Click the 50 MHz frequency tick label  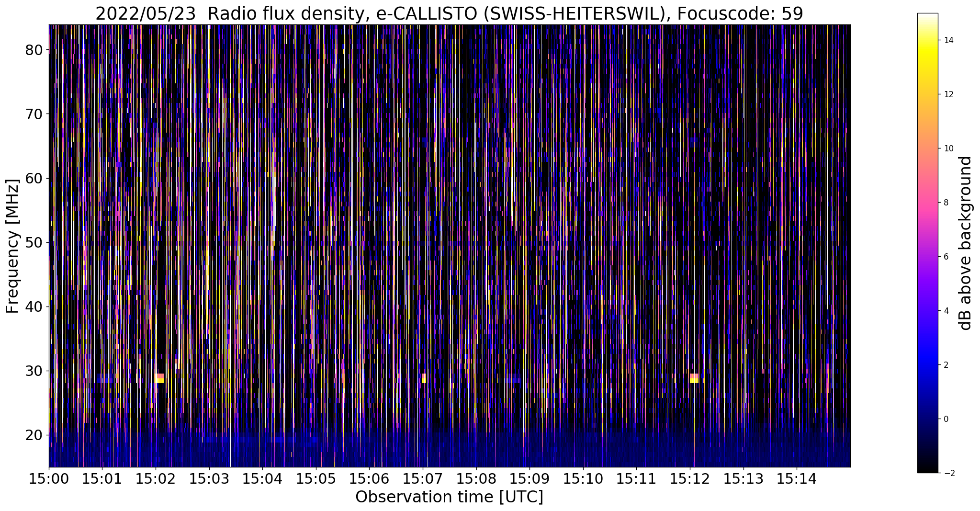pos(34,242)
